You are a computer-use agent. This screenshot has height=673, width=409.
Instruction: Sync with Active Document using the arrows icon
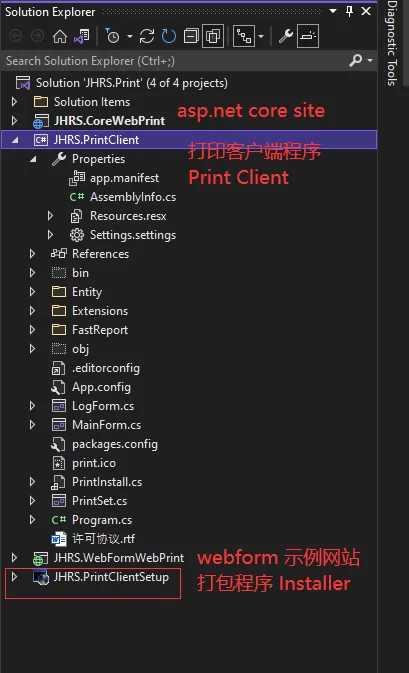(147, 36)
